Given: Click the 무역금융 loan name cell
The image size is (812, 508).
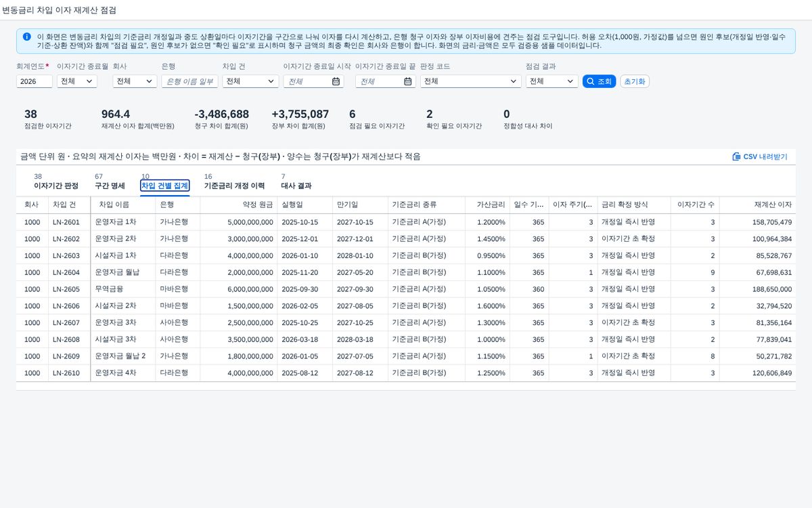Looking at the screenshot, I should 122,289.
